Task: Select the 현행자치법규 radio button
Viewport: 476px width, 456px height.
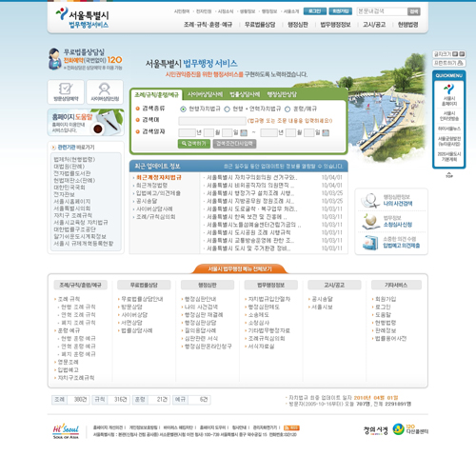Action: [x=183, y=109]
